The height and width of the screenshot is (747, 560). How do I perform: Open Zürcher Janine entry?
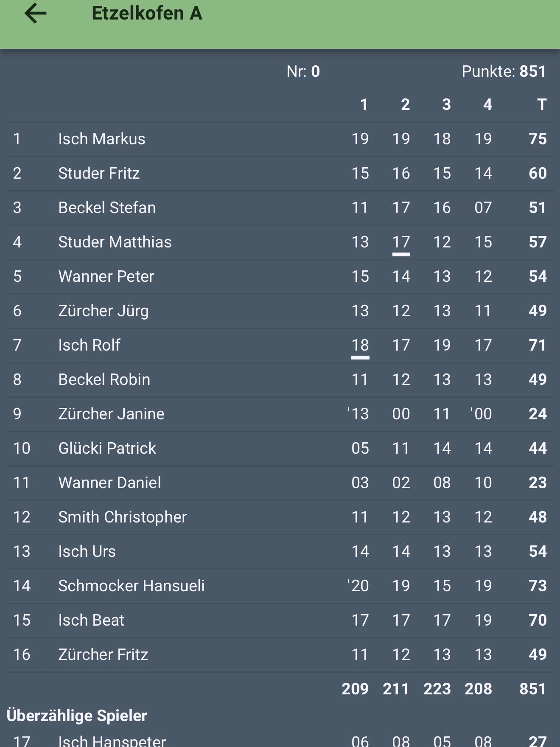pyautogui.click(x=280, y=414)
